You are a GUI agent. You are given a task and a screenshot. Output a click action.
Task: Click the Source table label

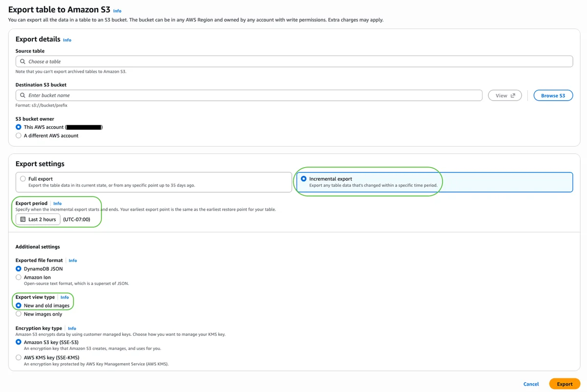click(30, 51)
